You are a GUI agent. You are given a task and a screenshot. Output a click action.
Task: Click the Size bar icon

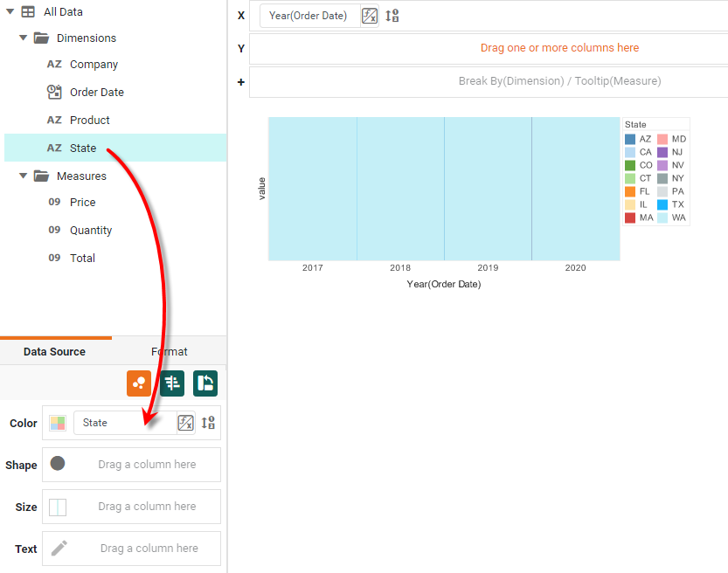58,507
